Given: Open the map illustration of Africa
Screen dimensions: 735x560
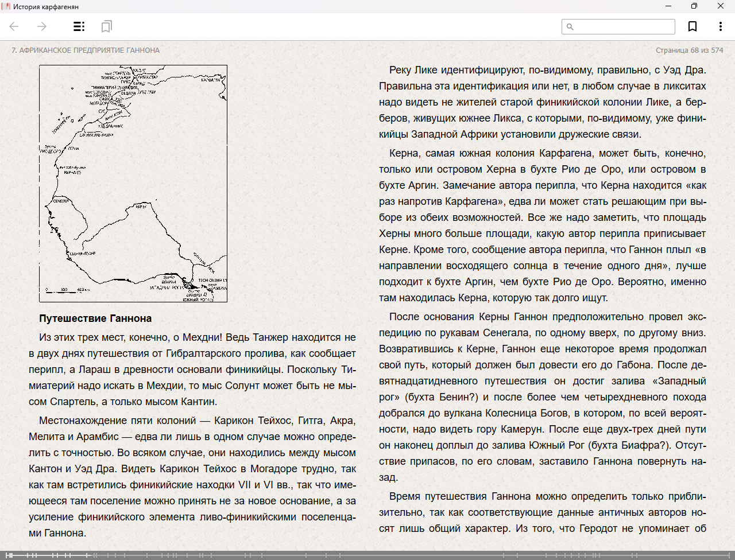Looking at the screenshot, I should (133, 184).
